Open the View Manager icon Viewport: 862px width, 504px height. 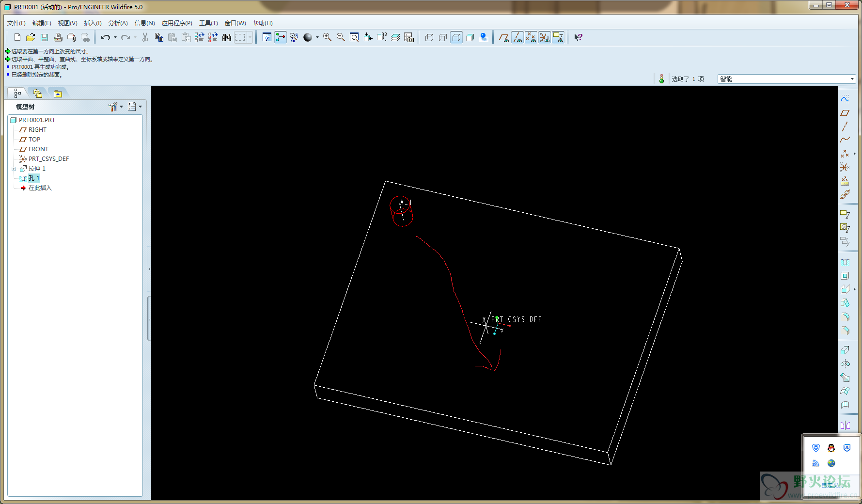[x=409, y=37]
